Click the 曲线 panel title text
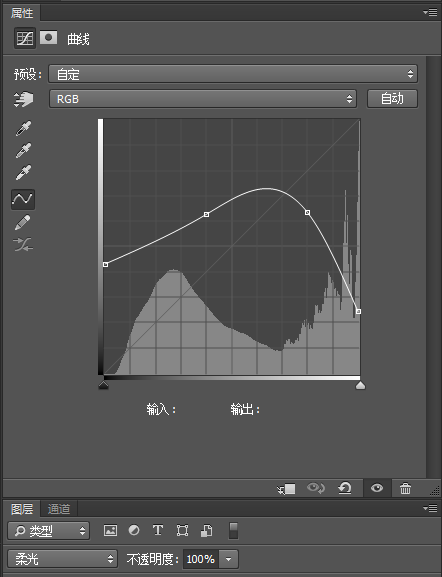The width and height of the screenshot is (442, 577). coord(78,39)
